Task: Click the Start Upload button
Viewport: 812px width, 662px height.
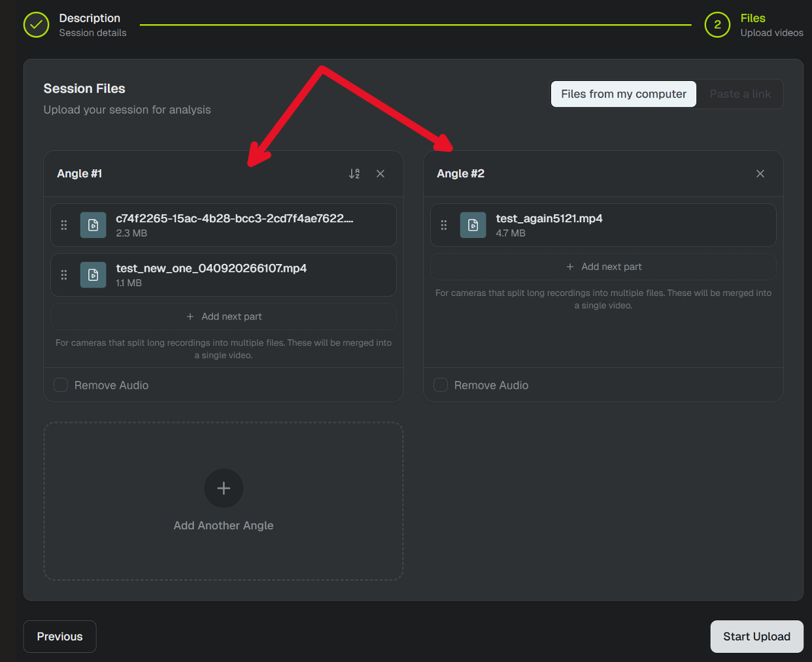Action: tap(757, 637)
